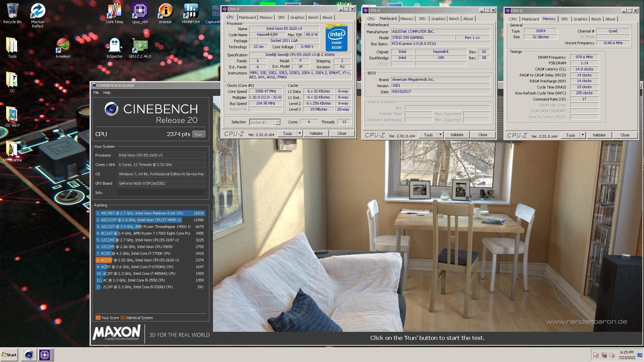The width and height of the screenshot is (644, 362).
Task: Expand Tools dropdown arrow in second CPU-Z
Action: click(x=441, y=135)
